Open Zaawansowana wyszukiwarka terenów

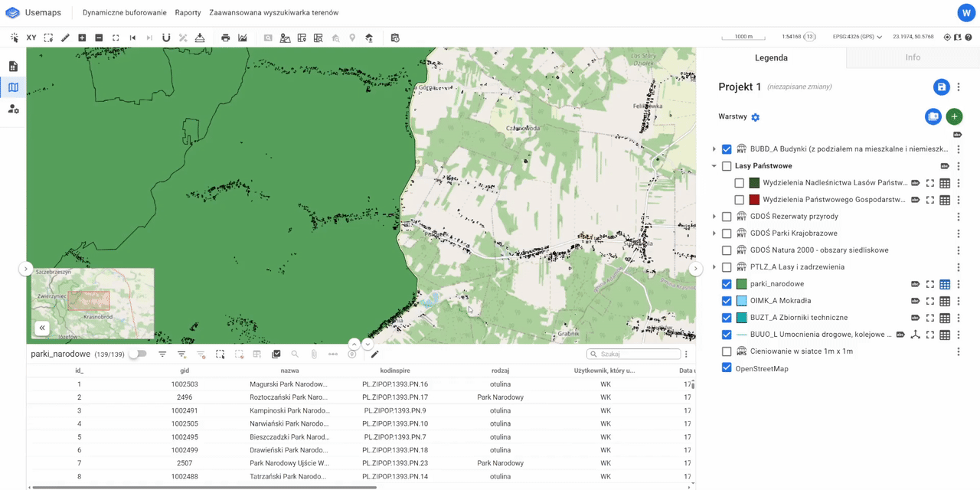point(273,13)
